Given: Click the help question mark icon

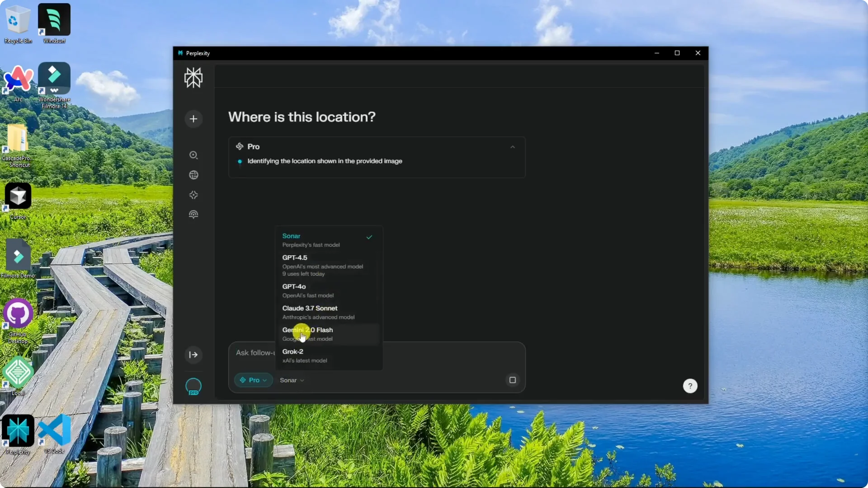Looking at the screenshot, I should pos(690,386).
